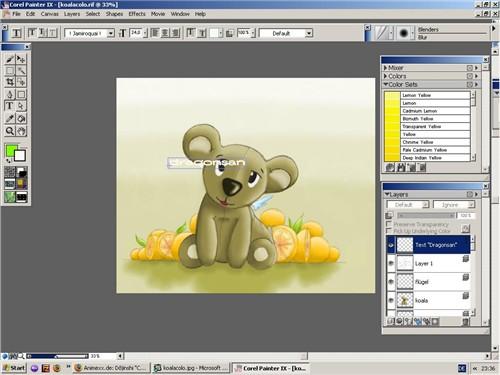Screen dimensions: 500x375
Task: Click the green main color swatch
Action: (11, 151)
